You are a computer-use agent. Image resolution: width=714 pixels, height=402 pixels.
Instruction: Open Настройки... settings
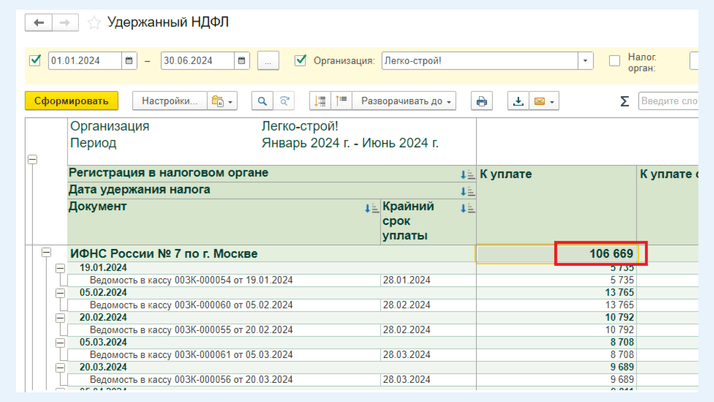click(x=170, y=101)
